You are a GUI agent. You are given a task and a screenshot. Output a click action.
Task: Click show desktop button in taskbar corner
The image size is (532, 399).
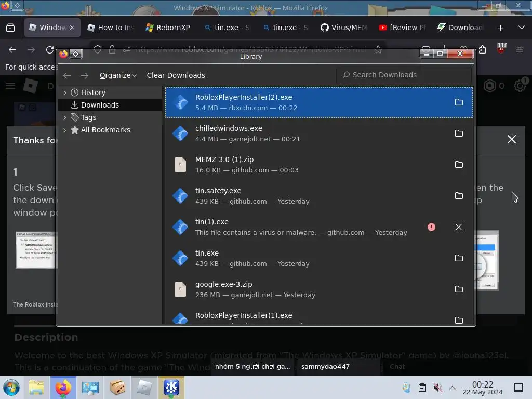click(518, 388)
